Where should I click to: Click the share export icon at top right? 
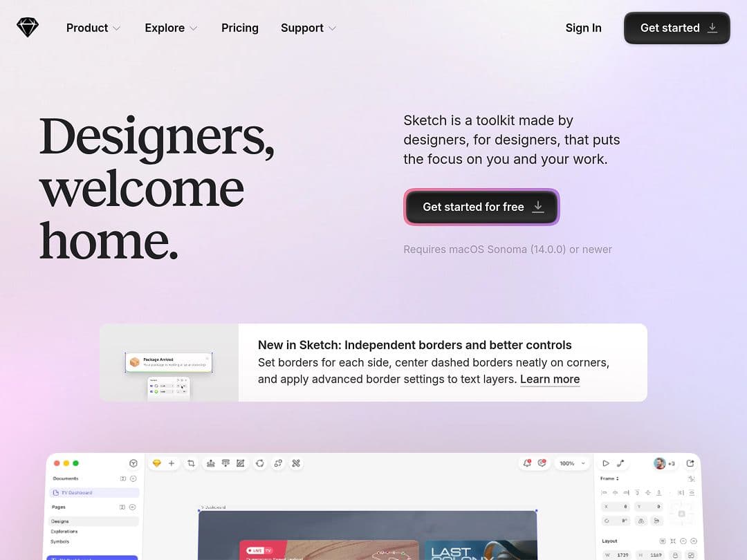690,463
